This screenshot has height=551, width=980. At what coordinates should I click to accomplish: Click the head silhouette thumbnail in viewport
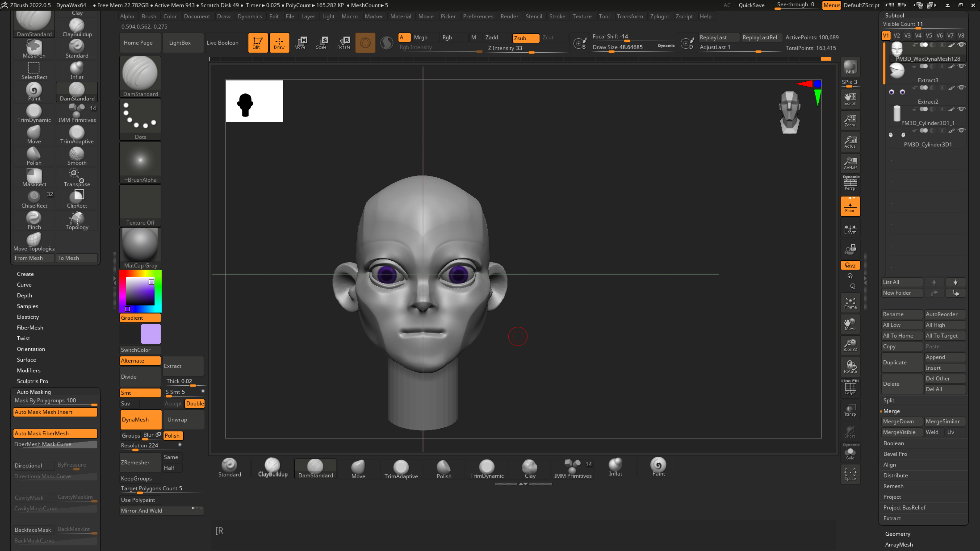click(x=254, y=101)
